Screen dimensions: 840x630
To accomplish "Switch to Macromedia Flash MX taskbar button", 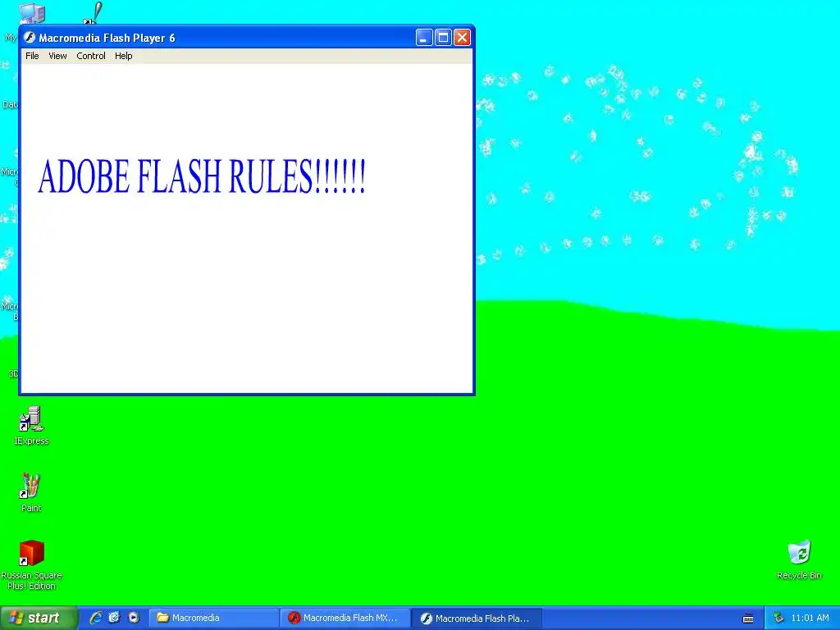I will pyautogui.click(x=345, y=618).
